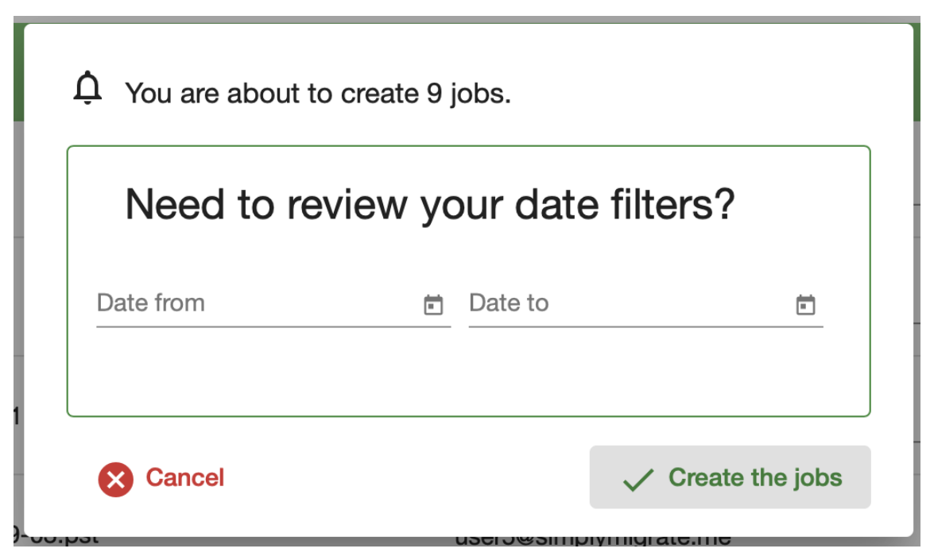Select the 'Date to' placeholder label
Viewport: 934px width, 560px height.
[509, 303]
